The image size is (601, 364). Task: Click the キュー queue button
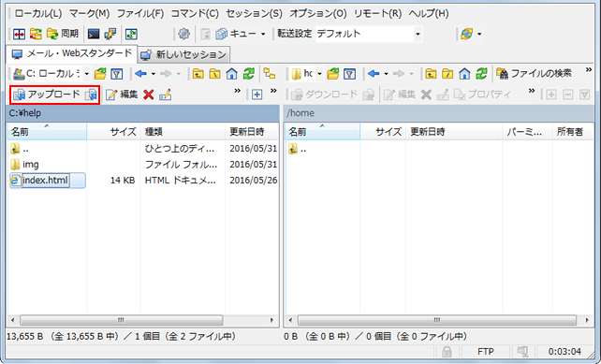(236, 34)
